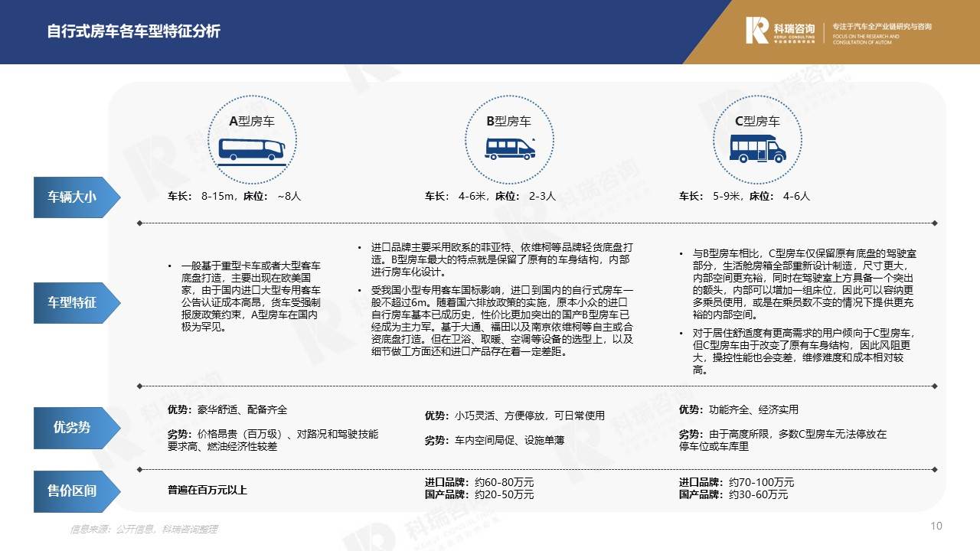The width and height of the screenshot is (980, 551).
Task: Click C型 劣势 text 由于高度所限
Action: 782,440
